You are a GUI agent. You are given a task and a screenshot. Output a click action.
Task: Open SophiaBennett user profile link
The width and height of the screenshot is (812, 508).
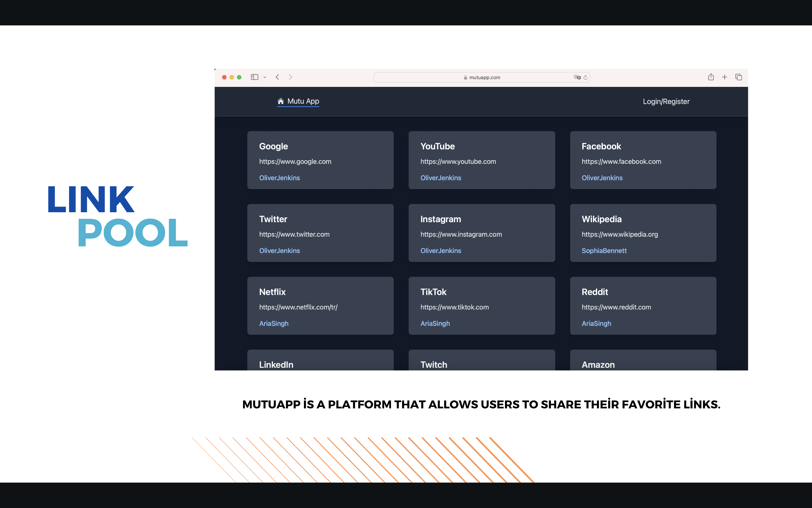[604, 251]
